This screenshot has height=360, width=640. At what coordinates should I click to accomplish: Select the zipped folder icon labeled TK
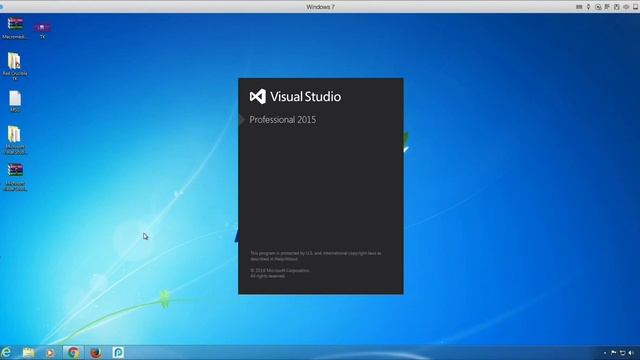click(x=15, y=66)
